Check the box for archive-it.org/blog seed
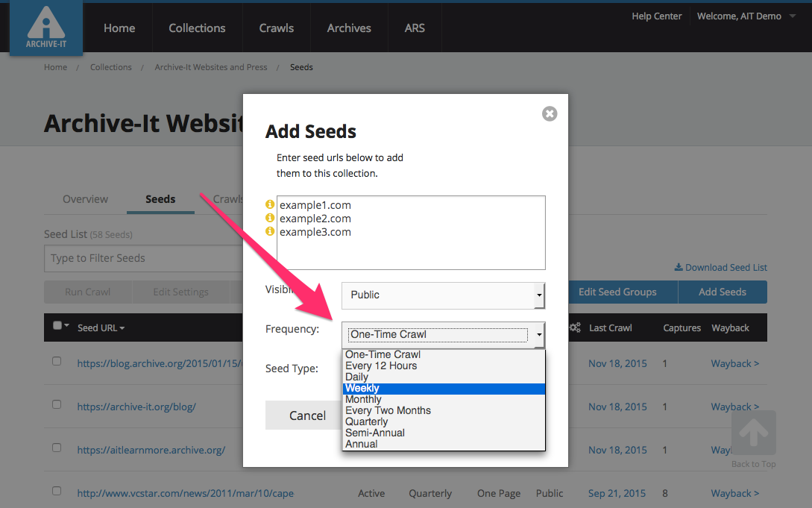 click(57, 404)
